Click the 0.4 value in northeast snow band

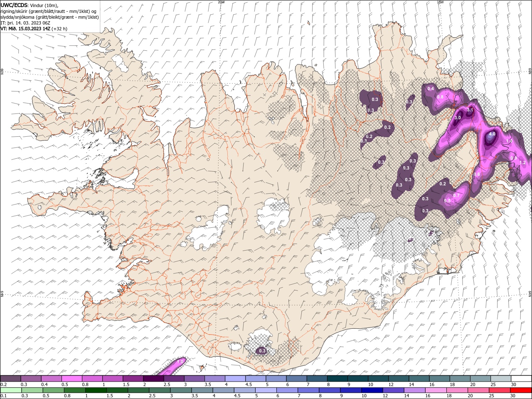click(431, 89)
